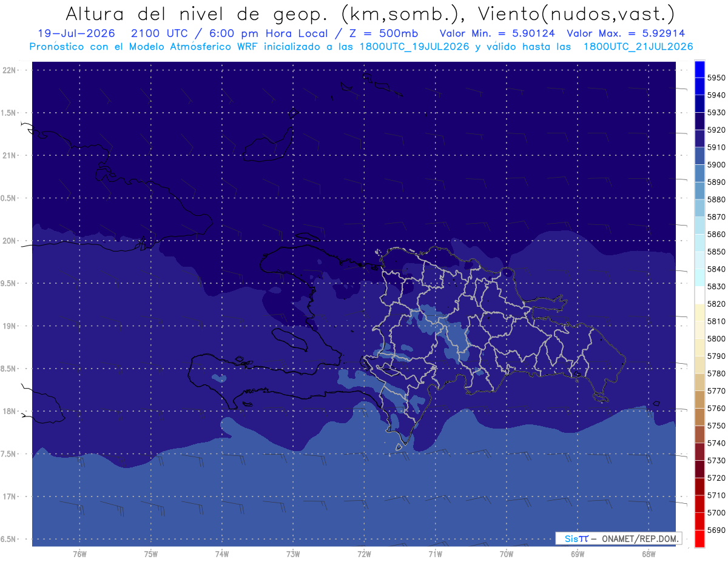Click color bar segment between 5880 and 5890
728x562 pixels.
[x=699, y=191]
